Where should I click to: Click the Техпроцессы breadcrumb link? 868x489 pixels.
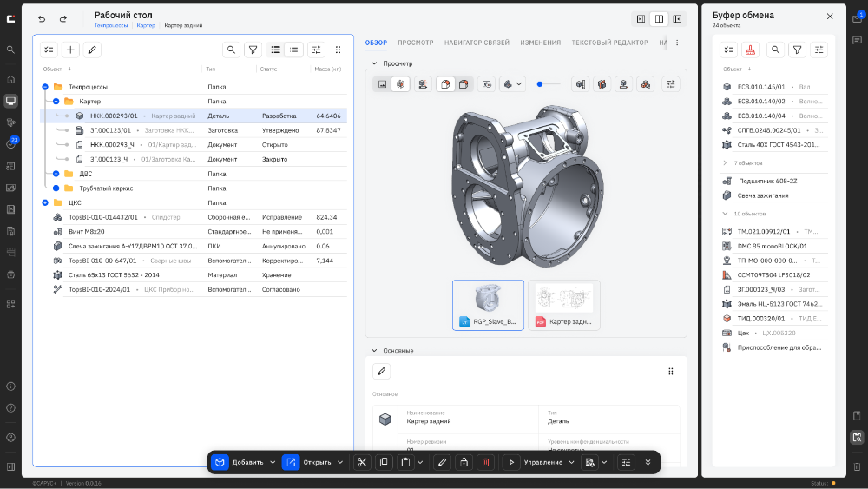pyautogui.click(x=111, y=25)
